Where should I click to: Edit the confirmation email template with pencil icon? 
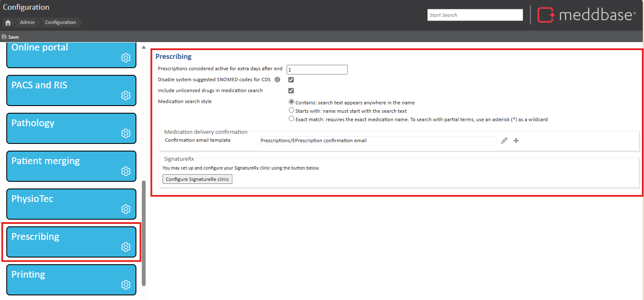coord(504,141)
